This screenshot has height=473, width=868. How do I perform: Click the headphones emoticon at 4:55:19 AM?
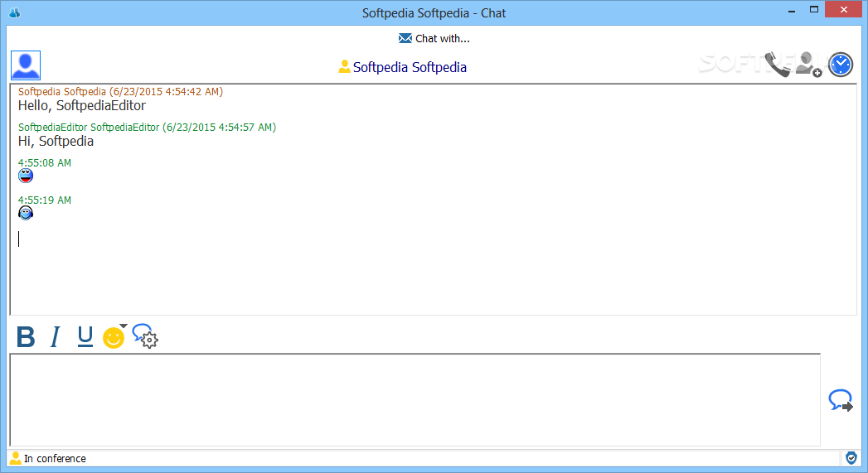tap(26, 212)
